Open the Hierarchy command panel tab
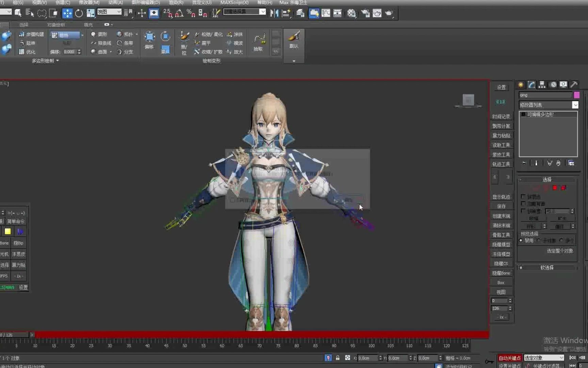The width and height of the screenshot is (588, 368). (x=542, y=85)
